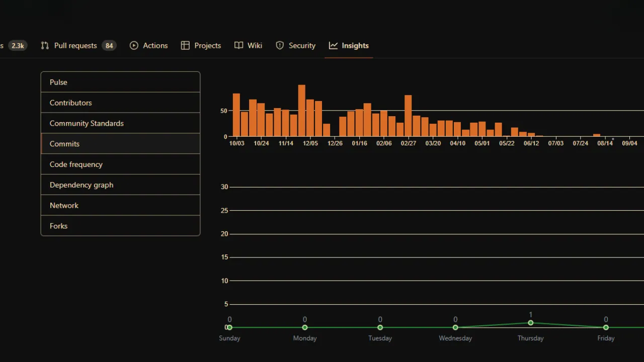Select the commit bar at 02/27
The height and width of the screenshot is (362, 644).
(x=408, y=116)
